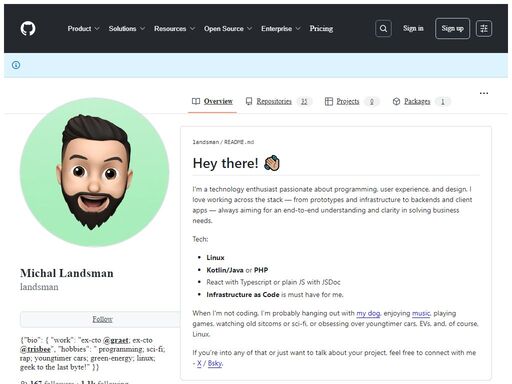Viewport: 512px width, 384px height.
Task: Click Sign in
Action: pos(413,28)
